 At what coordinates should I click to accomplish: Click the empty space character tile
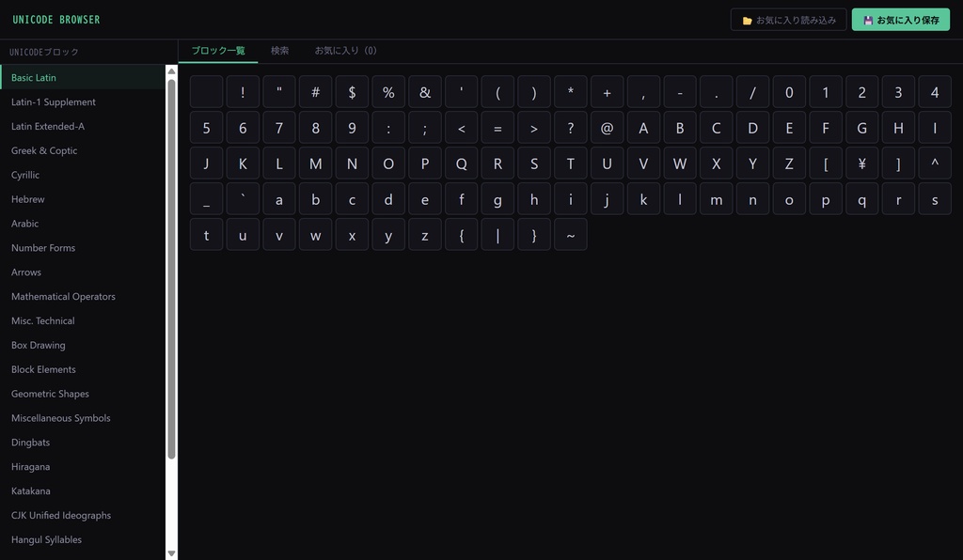tap(206, 92)
